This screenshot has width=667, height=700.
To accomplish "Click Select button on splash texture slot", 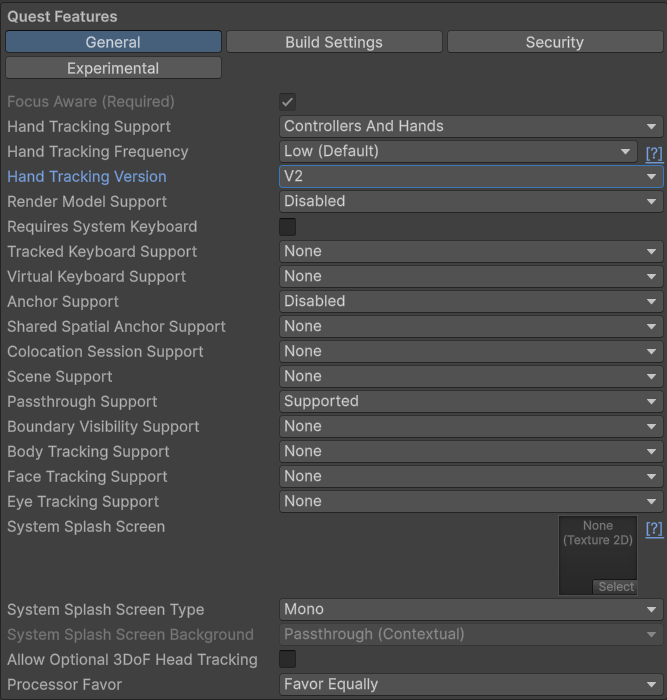I will pyautogui.click(x=616, y=587).
